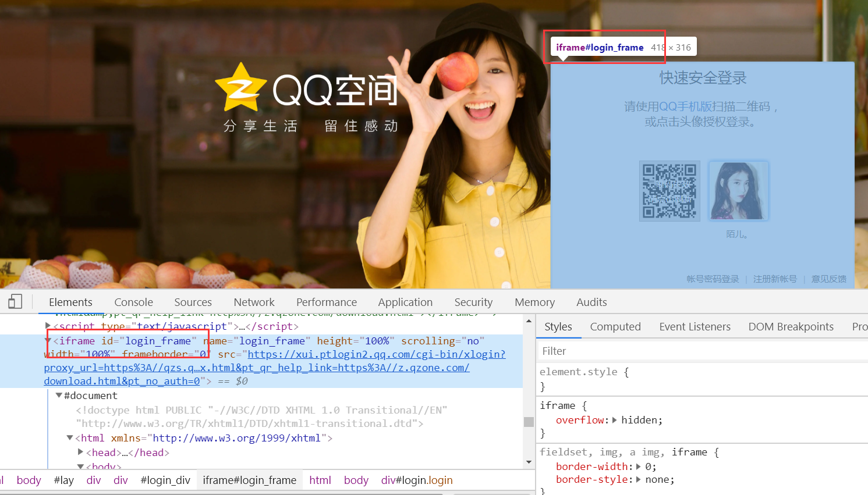868x495 pixels.
Task: Open the Sources tab
Action: [193, 302]
